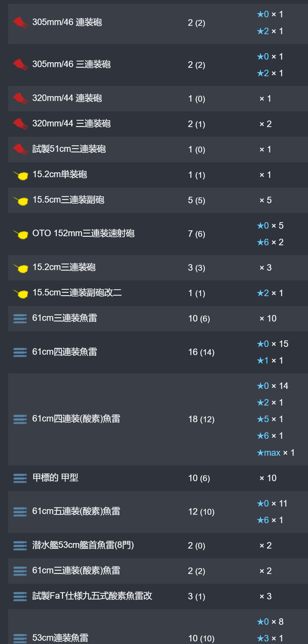This screenshot has height=644, width=308.
Task: Click torpedo icon beside 試製FaT仕様九五式酸素魚雷改
Action: pos(20,596)
